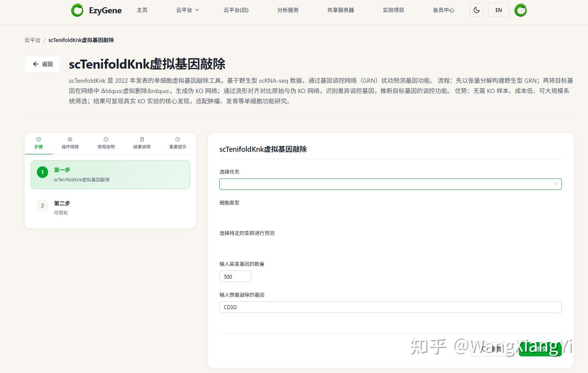Click the green submit button
Viewport: 588px width, 373px height.
(x=540, y=349)
